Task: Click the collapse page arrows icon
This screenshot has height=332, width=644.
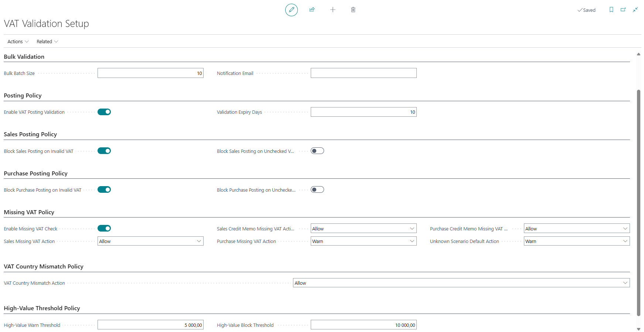Action: coord(635,10)
